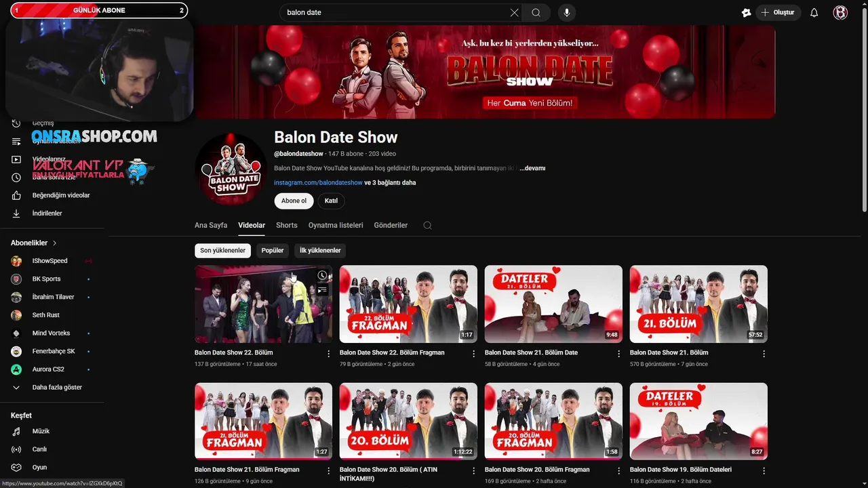Open 20. Bölüm 1:12:22 thumbnail
The height and width of the screenshot is (488, 868).
click(x=408, y=421)
